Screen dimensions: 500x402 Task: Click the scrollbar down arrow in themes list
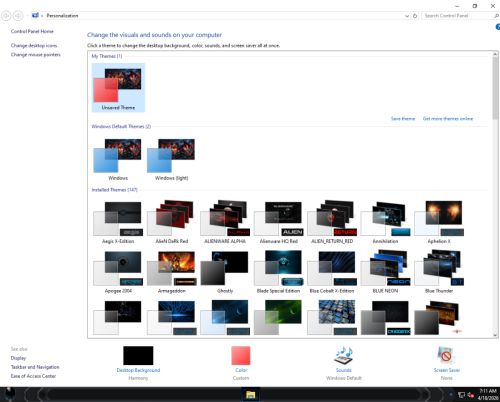point(495,335)
